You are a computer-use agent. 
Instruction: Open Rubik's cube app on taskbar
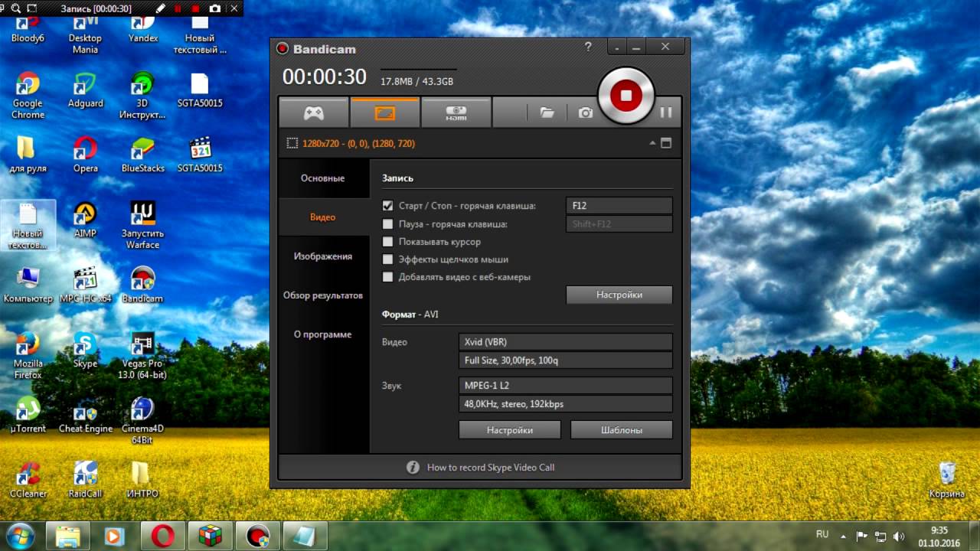pos(210,536)
